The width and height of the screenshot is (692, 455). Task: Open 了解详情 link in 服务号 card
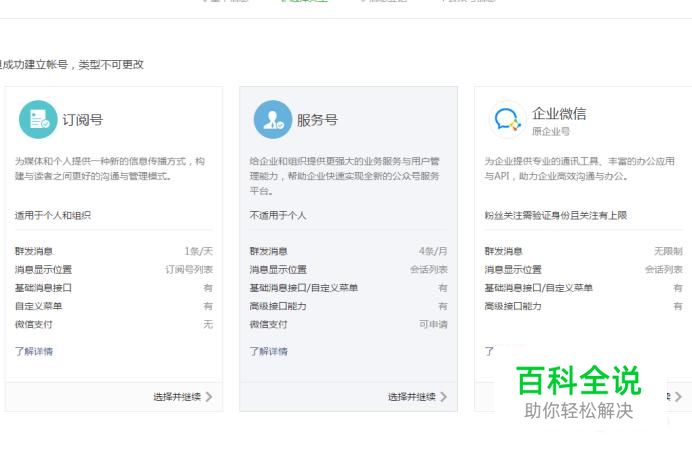[x=269, y=351]
